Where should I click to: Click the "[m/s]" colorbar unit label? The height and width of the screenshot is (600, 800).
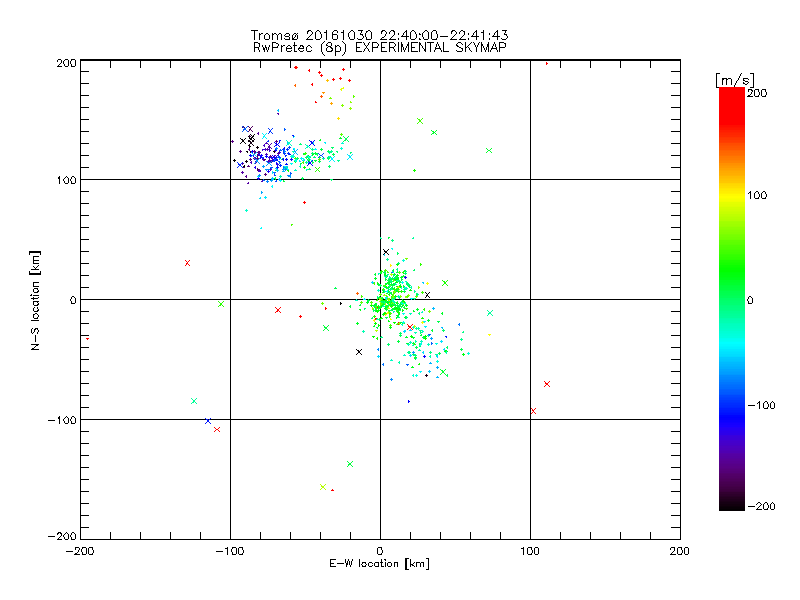(x=735, y=80)
